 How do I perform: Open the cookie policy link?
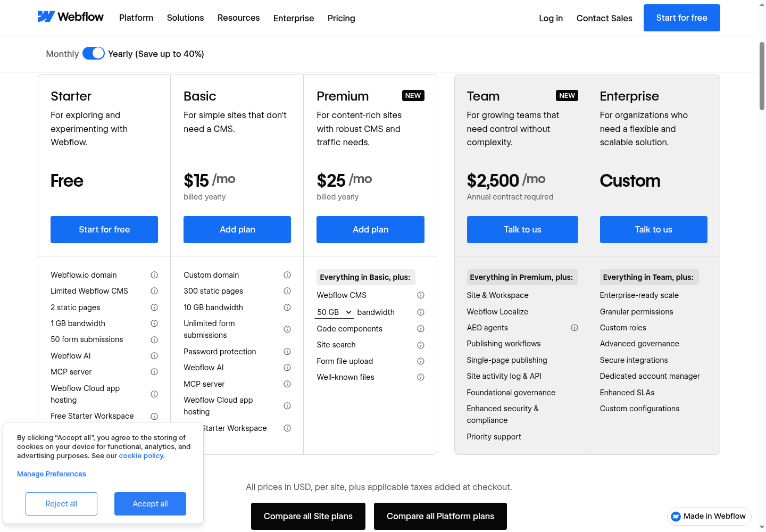point(141,455)
